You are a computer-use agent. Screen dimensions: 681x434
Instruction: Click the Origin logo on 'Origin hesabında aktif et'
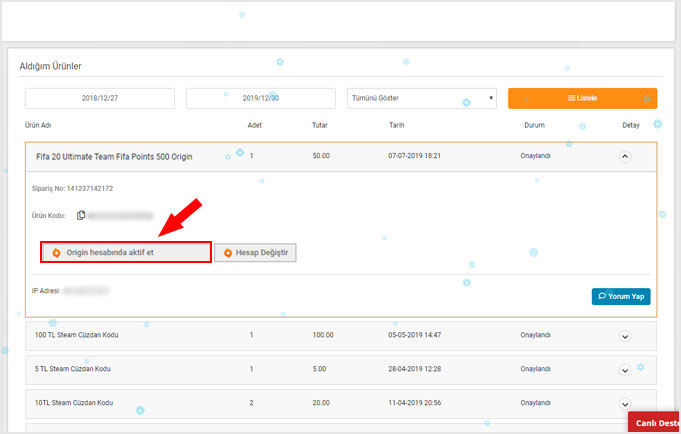tap(56, 252)
